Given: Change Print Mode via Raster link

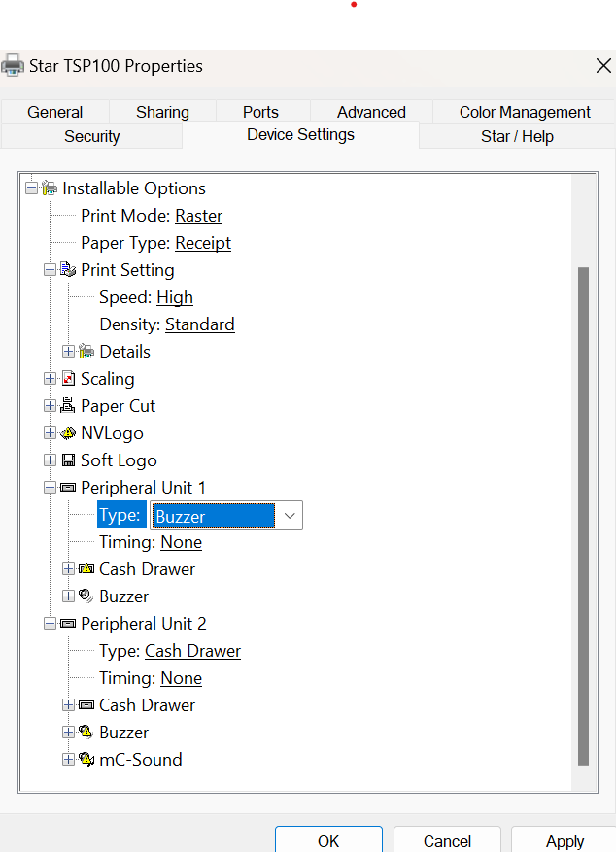Looking at the screenshot, I should tap(199, 216).
